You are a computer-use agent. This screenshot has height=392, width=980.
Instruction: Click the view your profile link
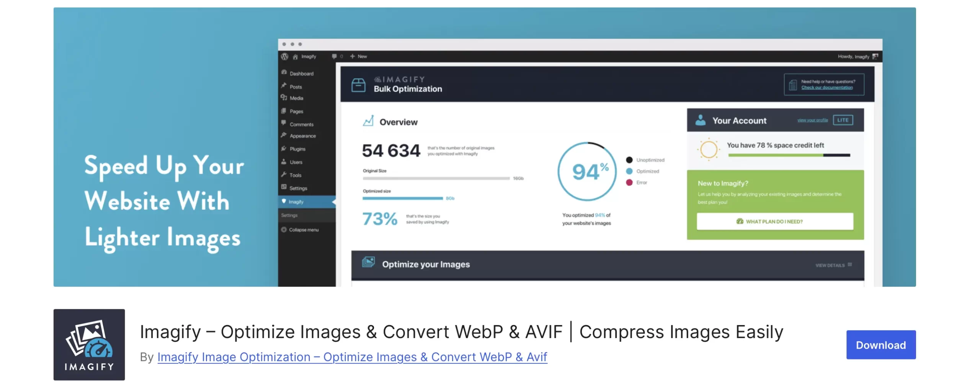[x=812, y=120]
